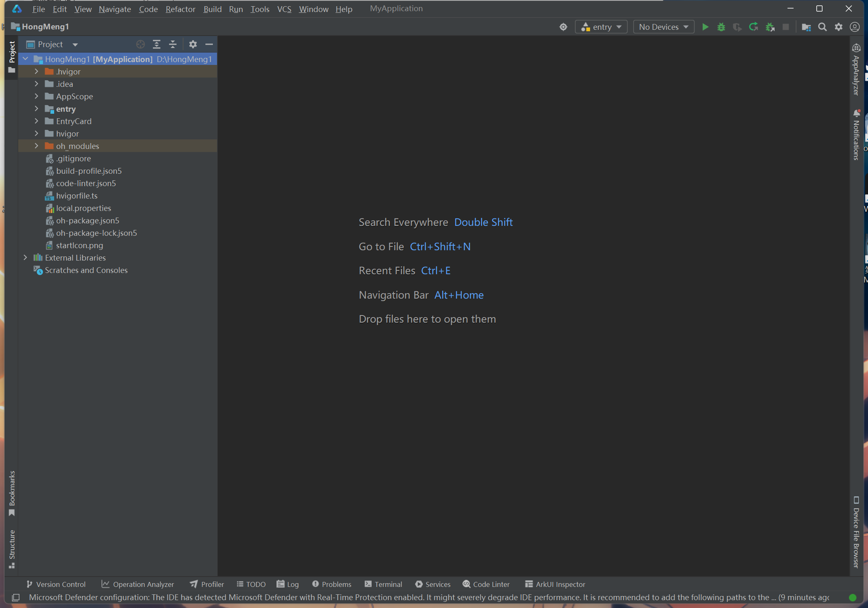Image resolution: width=868 pixels, height=608 pixels.
Task: Click the user account icon
Action: pyautogui.click(x=855, y=27)
